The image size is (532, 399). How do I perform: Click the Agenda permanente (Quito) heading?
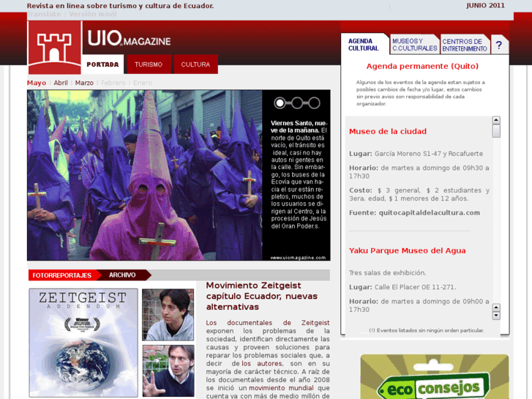pyautogui.click(x=422, y=66)
